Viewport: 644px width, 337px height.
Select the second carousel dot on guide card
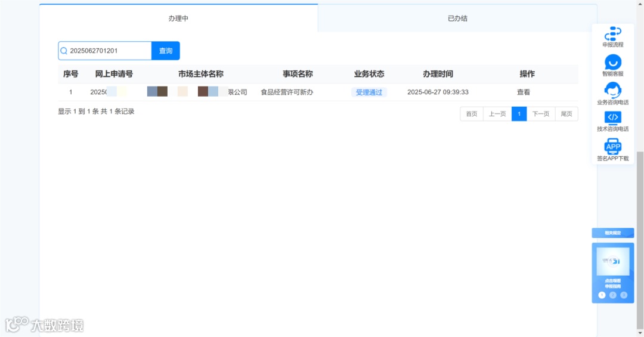tap(613, 295)
